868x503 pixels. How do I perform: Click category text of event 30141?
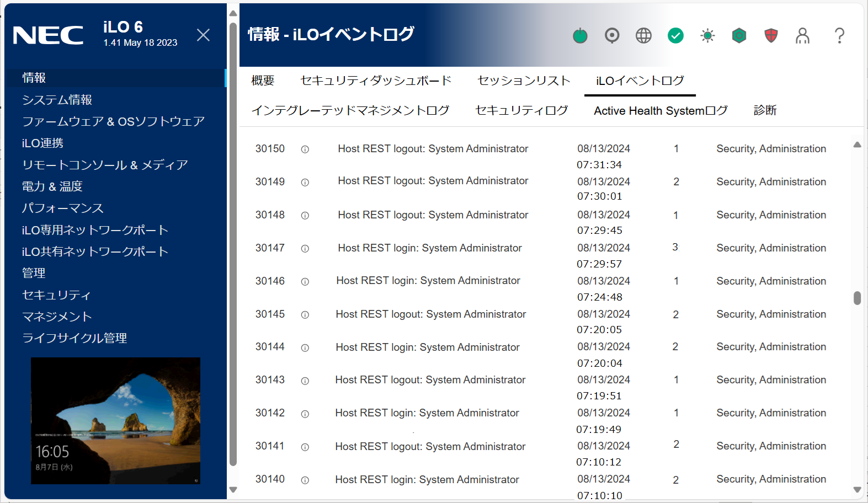(x=771, y=446)
